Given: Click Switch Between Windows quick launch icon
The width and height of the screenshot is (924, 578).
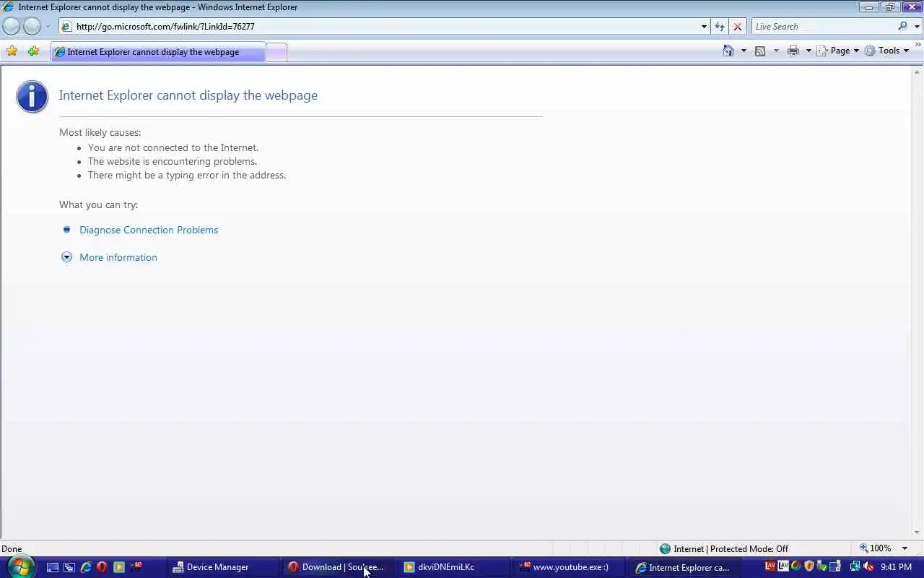Looking at the screenshot, I should 69,567.
